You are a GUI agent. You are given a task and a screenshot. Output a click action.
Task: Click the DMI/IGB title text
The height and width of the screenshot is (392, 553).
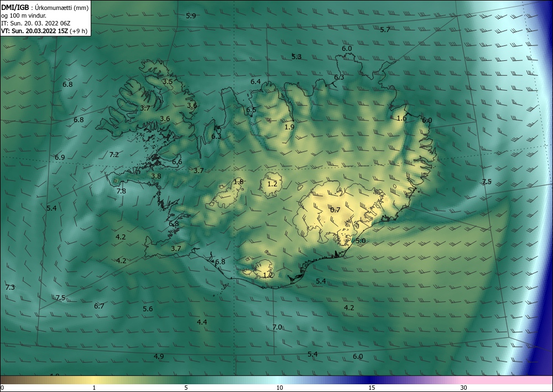(x=15, y=7)
